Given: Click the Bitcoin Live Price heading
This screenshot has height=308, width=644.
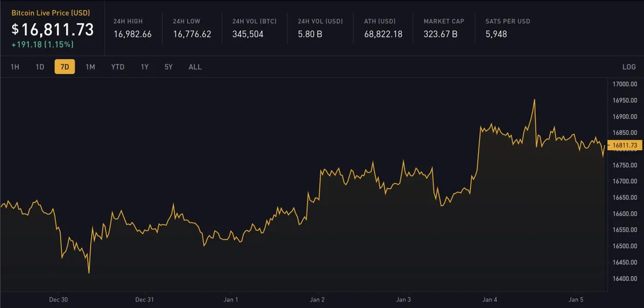Looking at the screenshot, I should click(x=51, y=12).
